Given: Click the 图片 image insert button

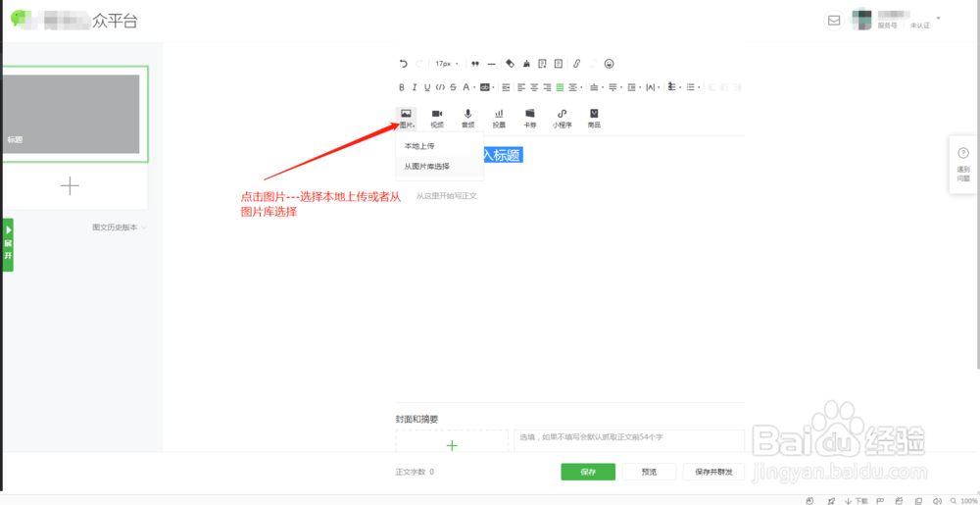Looking at the screenshot, I should tap(406, 118).
